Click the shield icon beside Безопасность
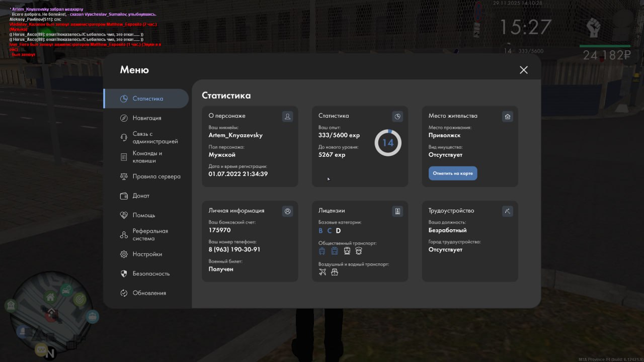The image size is (644, 362). (124, 274)
